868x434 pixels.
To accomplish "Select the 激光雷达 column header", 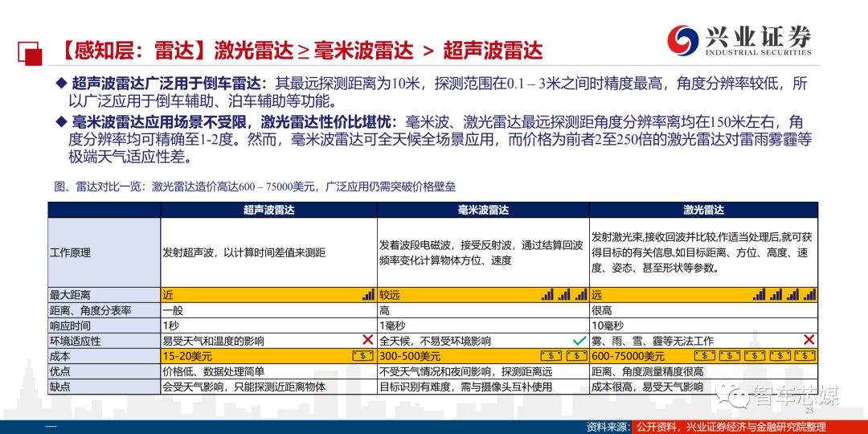I will 703,210.
